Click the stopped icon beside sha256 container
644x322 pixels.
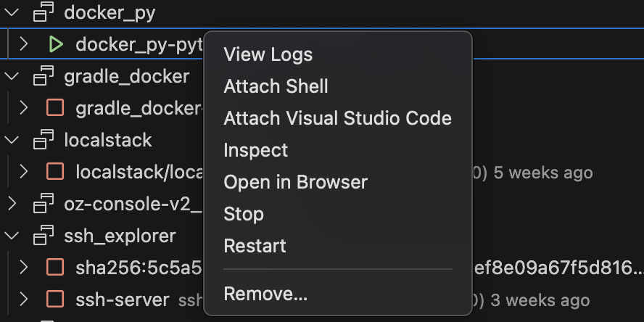[55, 268]
